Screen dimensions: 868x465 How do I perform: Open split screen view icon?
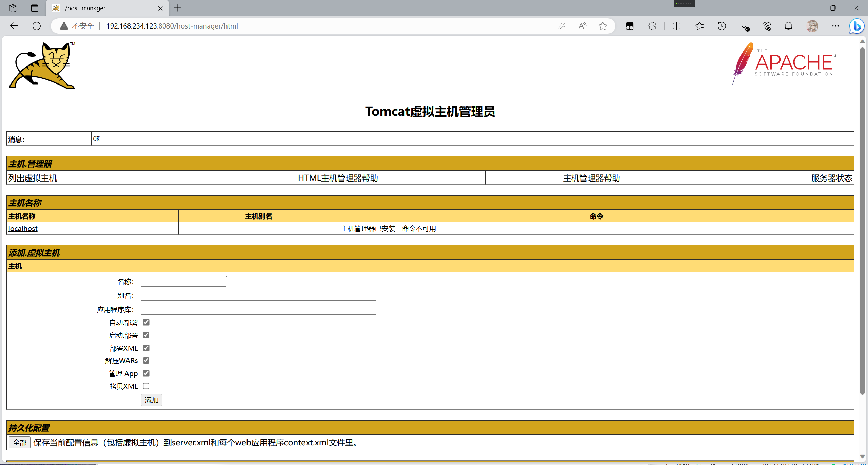(x=676, y=26)
